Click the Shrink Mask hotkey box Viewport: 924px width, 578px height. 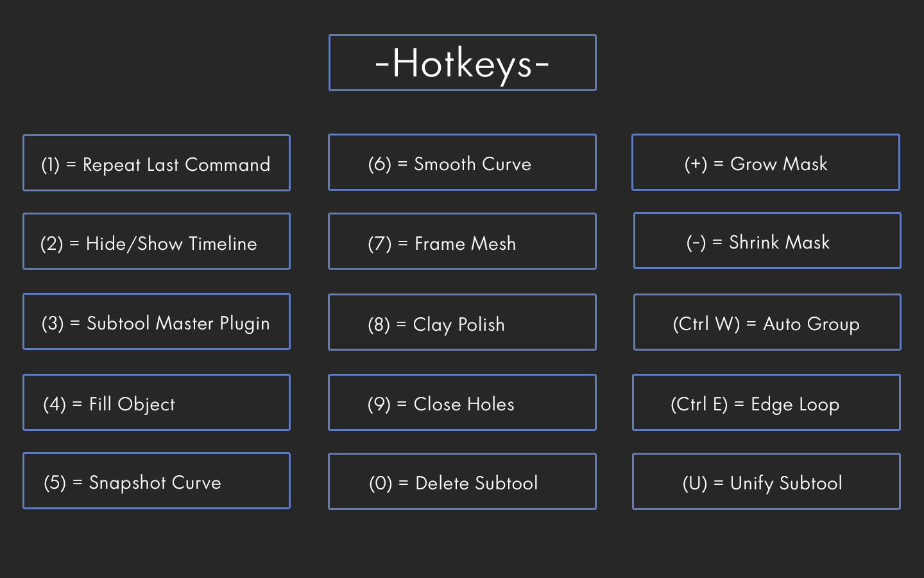[x=767, y=240]
